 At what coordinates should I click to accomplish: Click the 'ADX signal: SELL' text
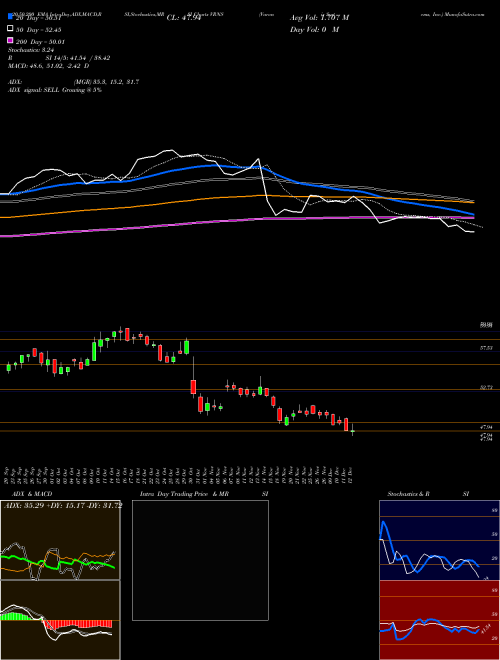click(55, 90)
